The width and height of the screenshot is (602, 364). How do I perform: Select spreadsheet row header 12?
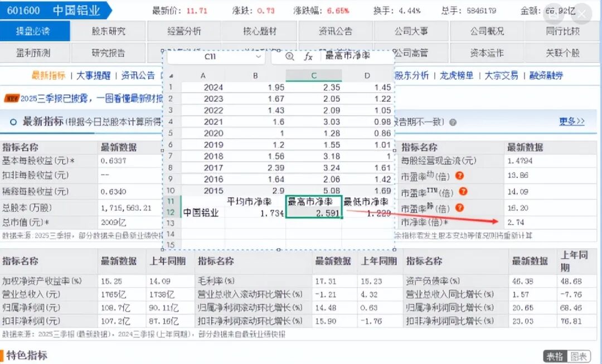[x=171, y=213]
